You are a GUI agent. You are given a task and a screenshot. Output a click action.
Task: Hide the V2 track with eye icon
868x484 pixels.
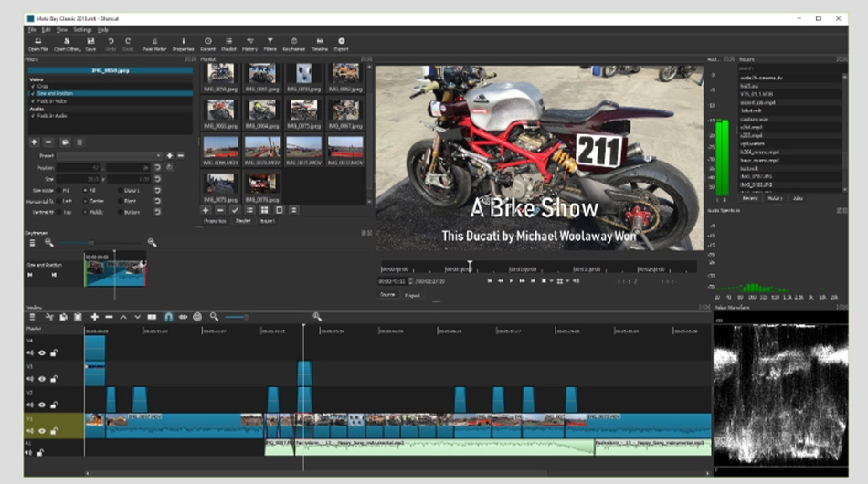[x=42, y=405]
